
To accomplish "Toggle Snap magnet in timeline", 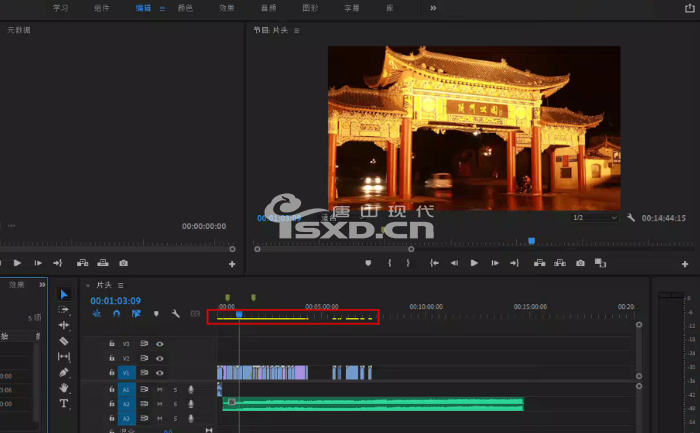I will pos(117,314).
